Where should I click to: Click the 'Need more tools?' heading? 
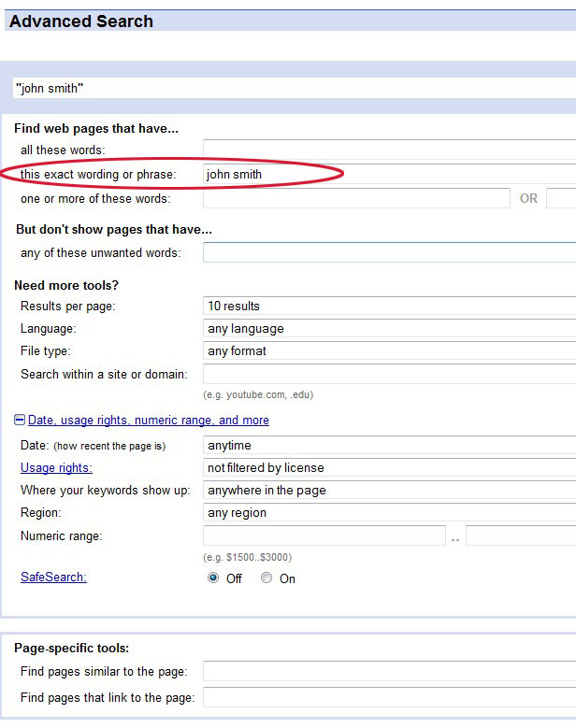click(66, 285)
